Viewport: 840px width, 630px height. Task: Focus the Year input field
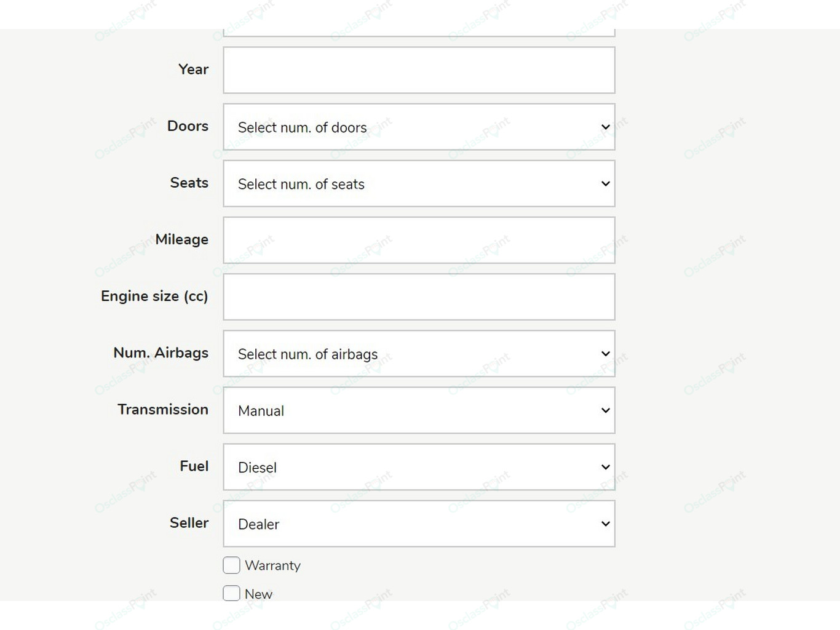click(419, 70)
